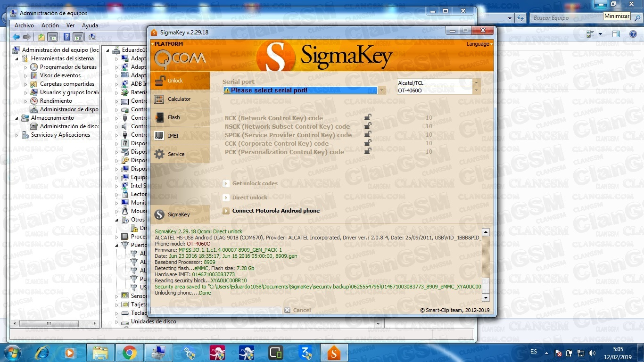
Task: Collapse Herramientas del sistema node
Action: (x=18, y=59)
